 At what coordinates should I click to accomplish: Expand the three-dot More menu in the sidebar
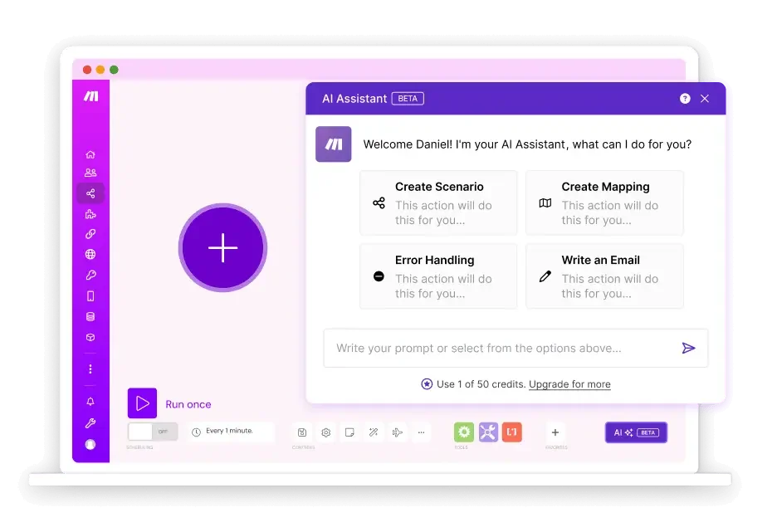pyautogui.click(x=90, y=369)
